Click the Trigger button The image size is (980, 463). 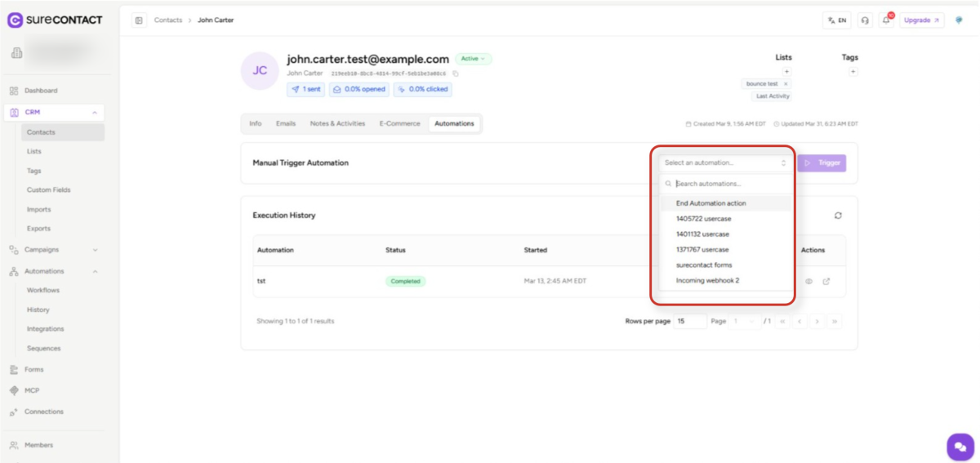(x=822, y=162)
